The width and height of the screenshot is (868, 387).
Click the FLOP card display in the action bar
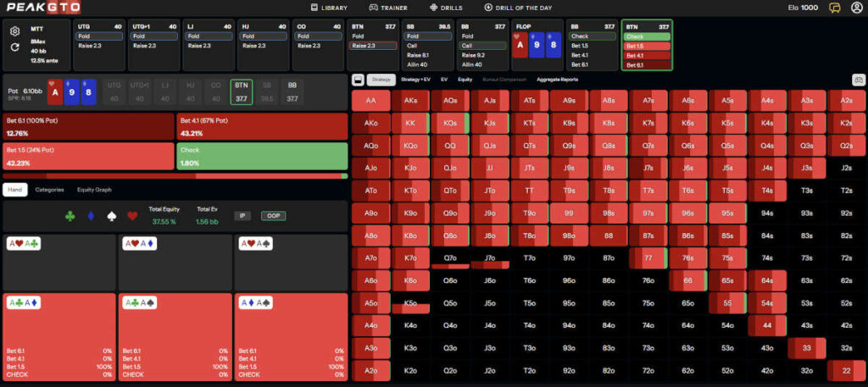537,46
